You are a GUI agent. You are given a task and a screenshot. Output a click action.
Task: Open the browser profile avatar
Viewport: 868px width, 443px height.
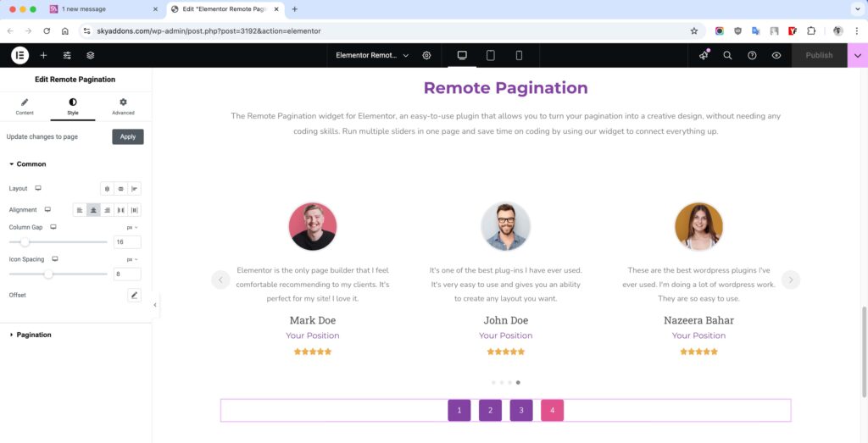tap(838, 31)
